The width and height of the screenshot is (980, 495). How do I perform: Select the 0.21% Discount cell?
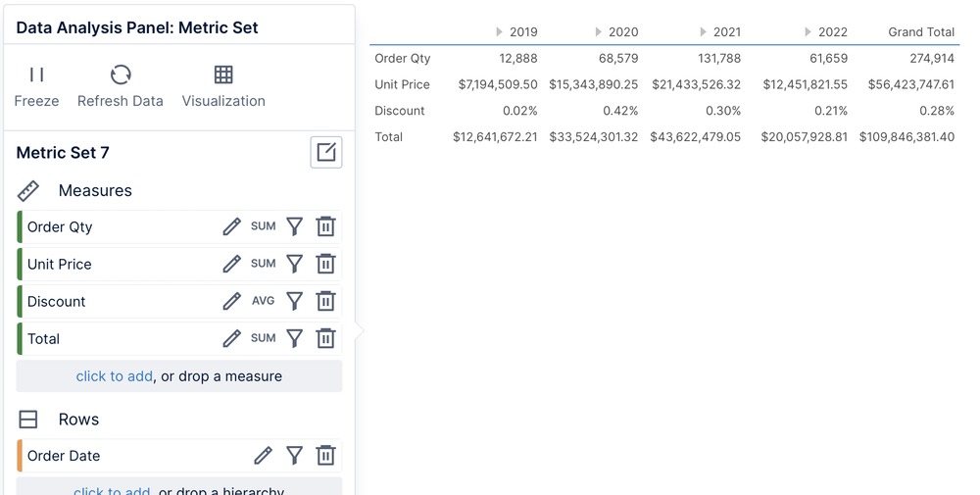[831, 111]
